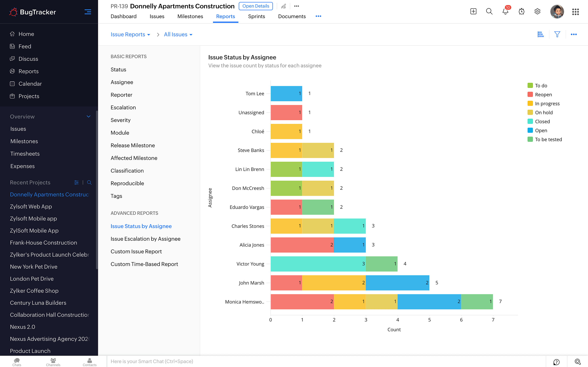This screenshot has width=588, height=367.
Task: Collapse the Overview section chevron
Action: 88,117
